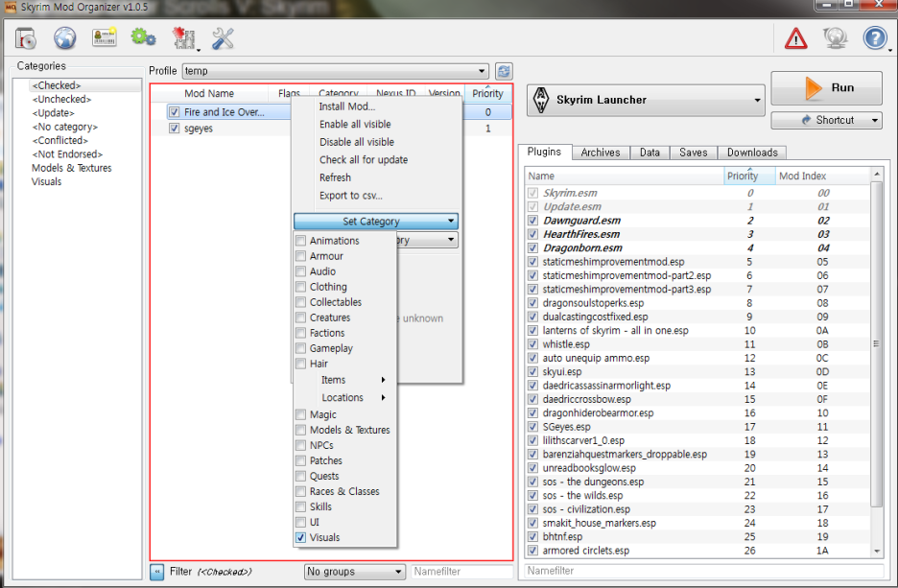Check the Patches category checkbox
The image size is (898, 588).
[x=300, y=460]
